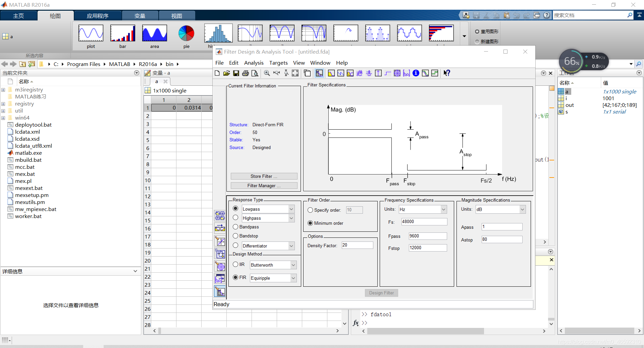Open Set Quantization Parameters sidebar panel
The image size is (644, 348).
pos(220,241)
